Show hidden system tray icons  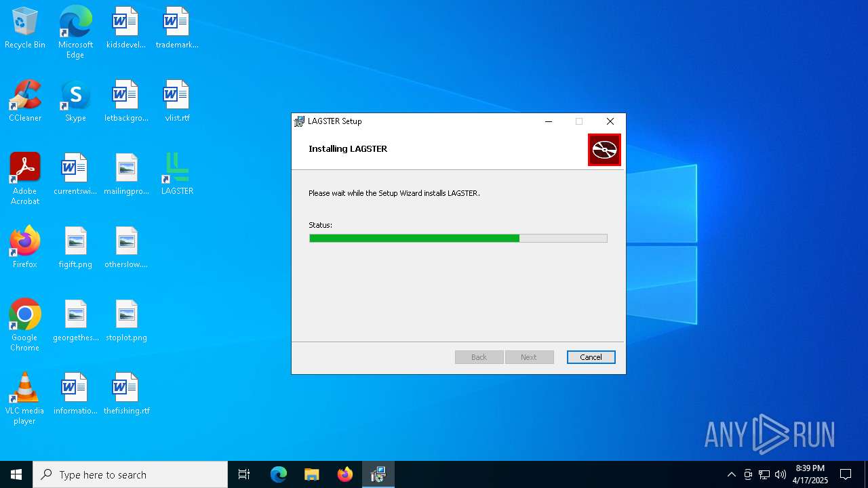pos(731,474)
